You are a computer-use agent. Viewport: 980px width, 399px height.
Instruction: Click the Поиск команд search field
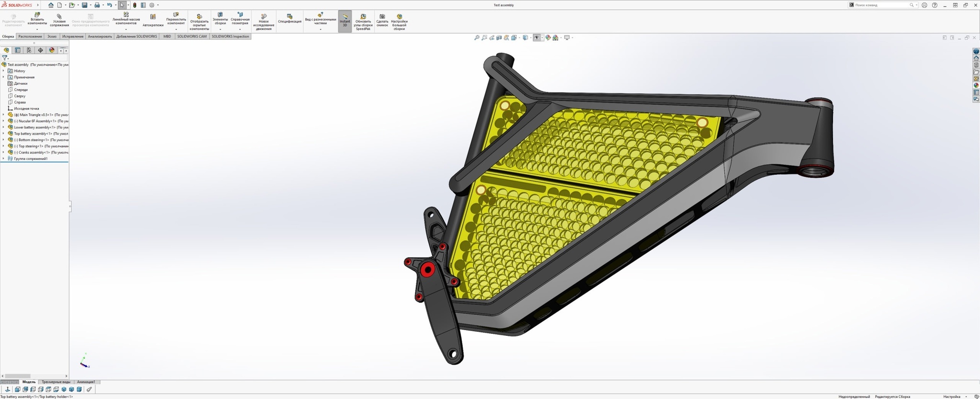pyautogui.click(x=881, y=5)
